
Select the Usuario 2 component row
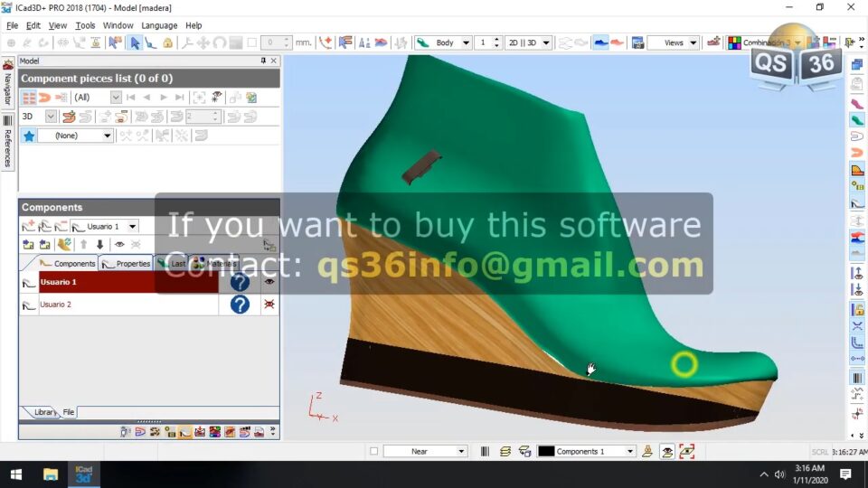[x=128, y=305]
